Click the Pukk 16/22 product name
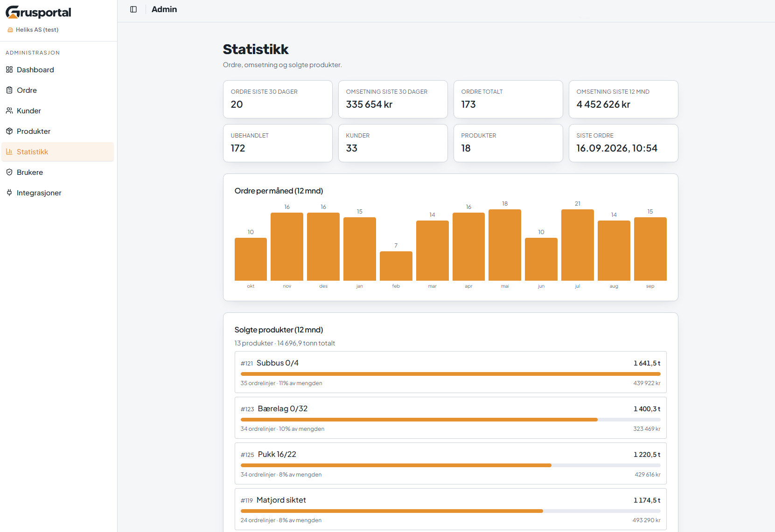This screenshot has height=532, width=775. click(277, 455)
